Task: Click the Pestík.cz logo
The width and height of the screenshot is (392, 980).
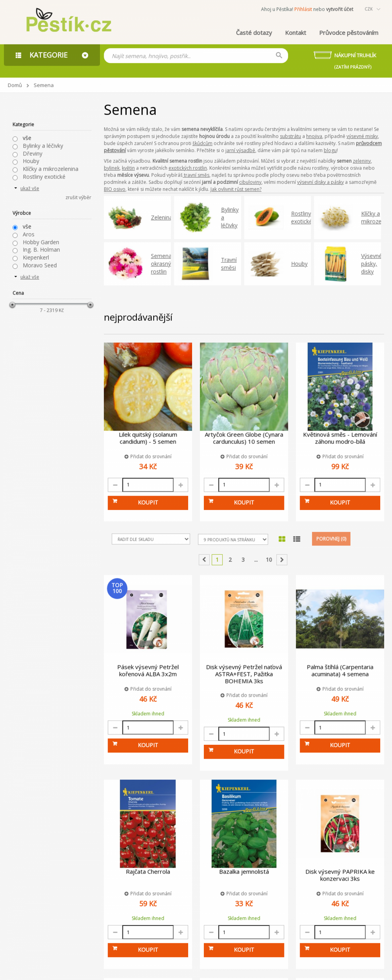Action: [68, 21]
